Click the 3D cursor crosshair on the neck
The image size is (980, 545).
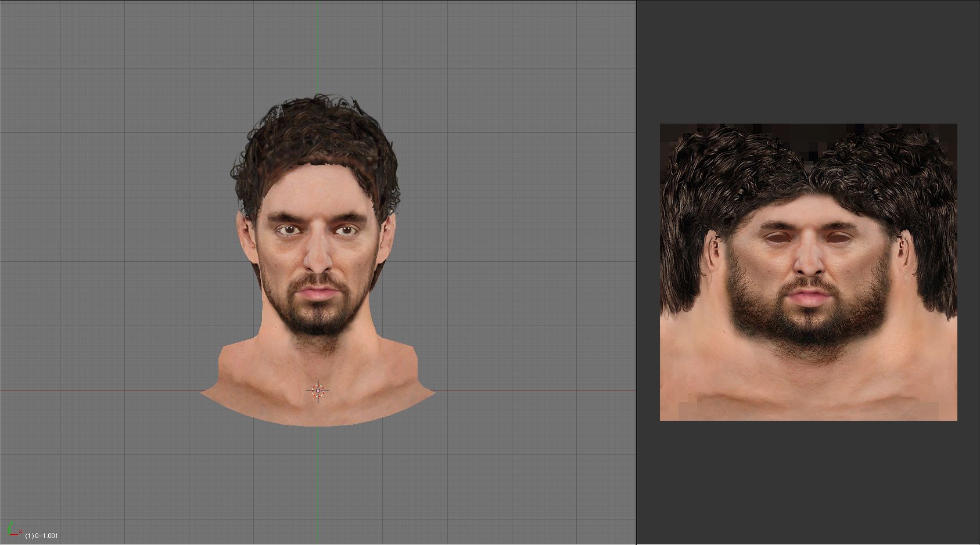318,391
